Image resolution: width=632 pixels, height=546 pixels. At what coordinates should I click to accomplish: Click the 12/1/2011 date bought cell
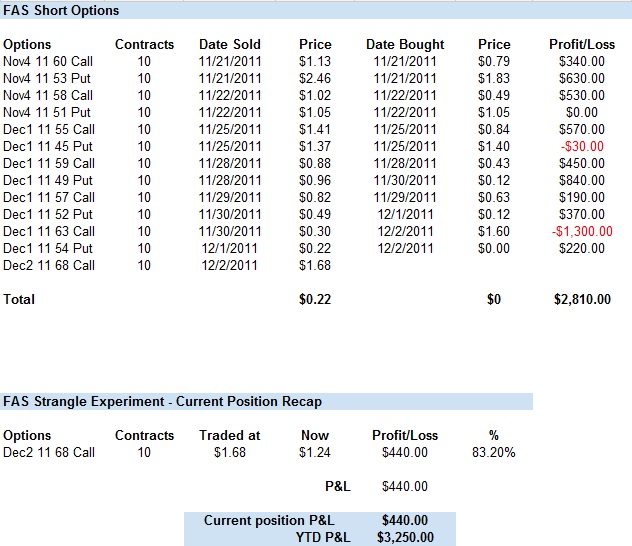coord(405,214)
